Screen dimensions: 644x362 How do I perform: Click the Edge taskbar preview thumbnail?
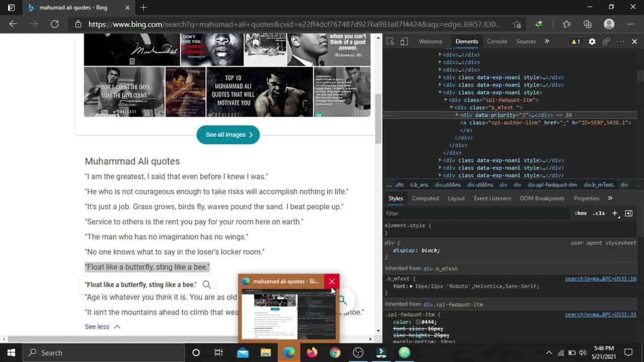pyautogui.click(x=289, y=317)
